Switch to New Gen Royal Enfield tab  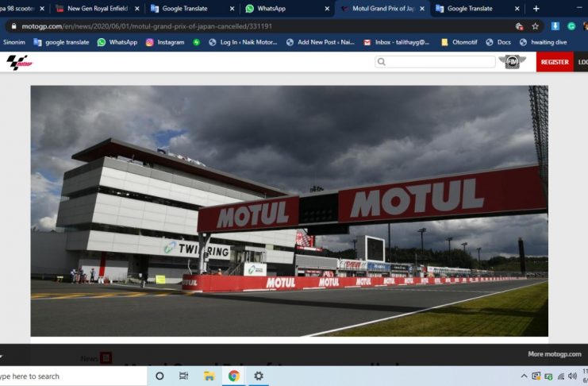[x=95, y=9]
